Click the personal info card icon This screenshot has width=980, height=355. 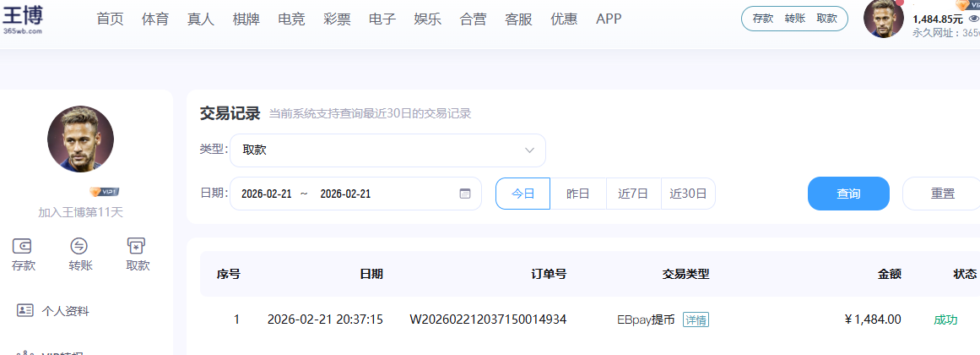coord(25,310)
